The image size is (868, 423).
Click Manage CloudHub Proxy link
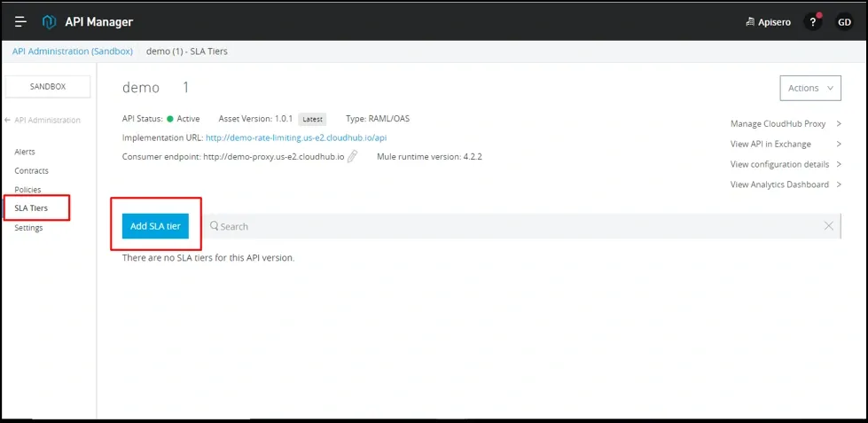(x=778, y=123)
